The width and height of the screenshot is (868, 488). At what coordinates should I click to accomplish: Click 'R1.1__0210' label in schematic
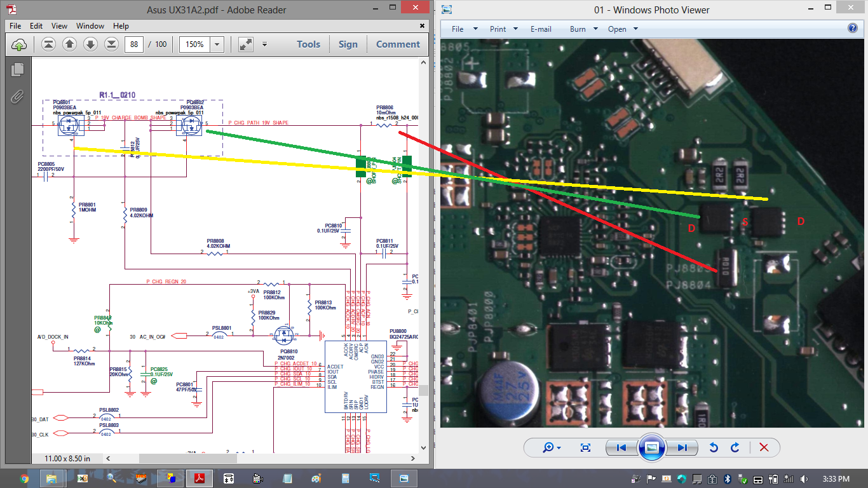point(118,95)
